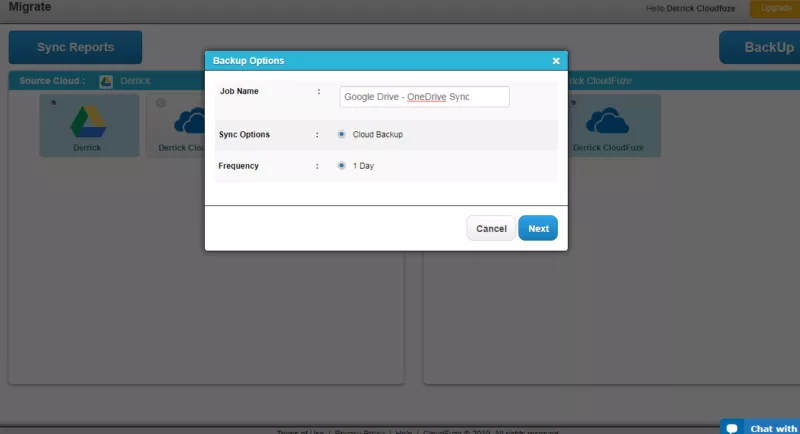The height and width of the screenshot is (434, 800).
Task: Click the 1 Day option text
Action: [363, 166]
